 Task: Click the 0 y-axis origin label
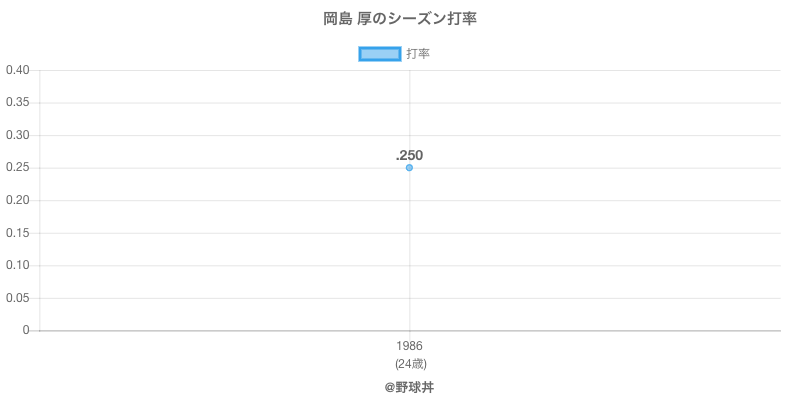click(x=28, y=330)
